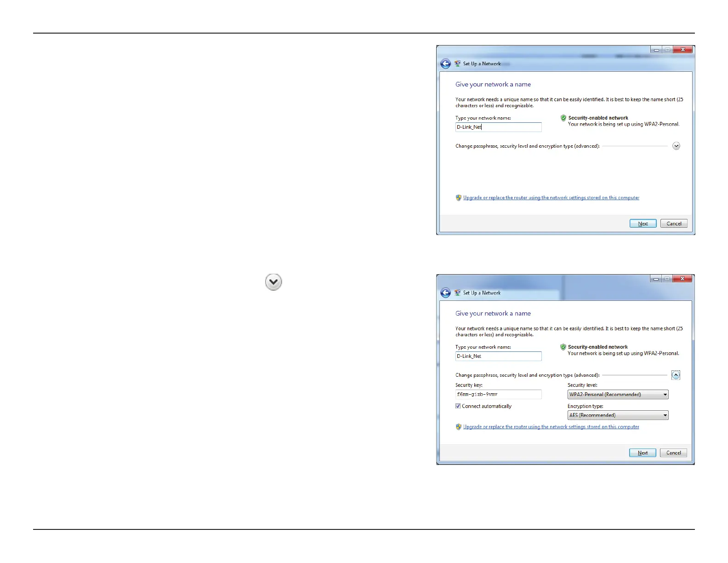Click UAC shield icon beside lower Upgrade link

pyautogui.click(x=458, y=427)
